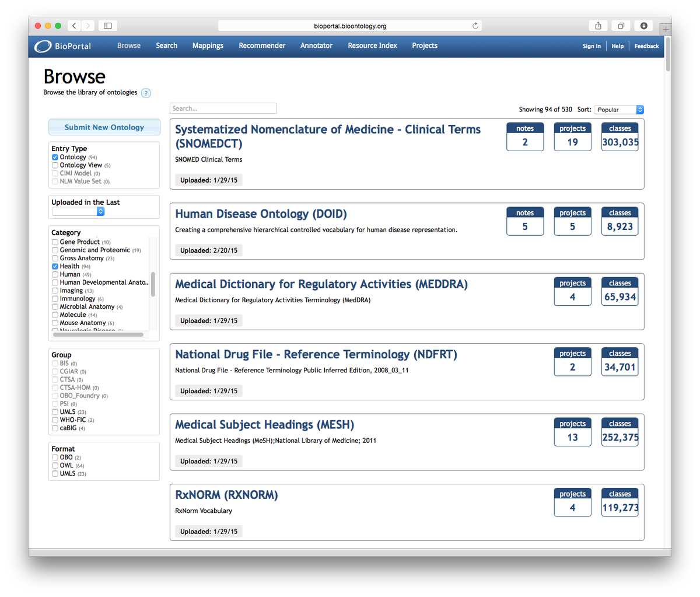The height and width of the screenshot is (597, 700).
Task: Open the Resource Index nav item
Action: click(x=372, y=46)
